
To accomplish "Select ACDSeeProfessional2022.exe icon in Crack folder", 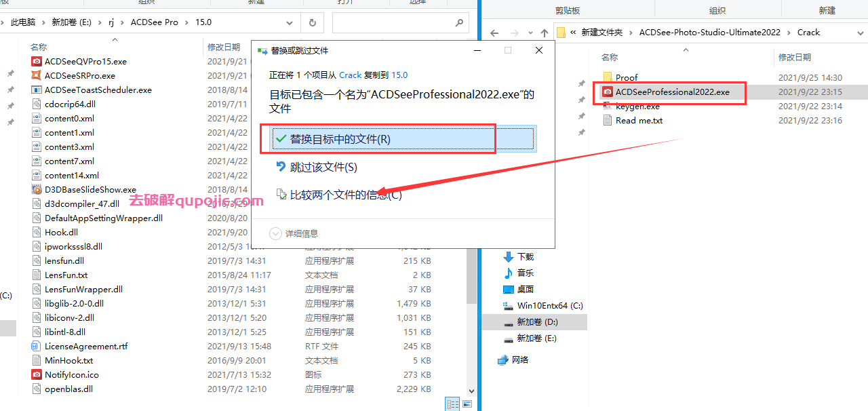I will click(608, 92).
